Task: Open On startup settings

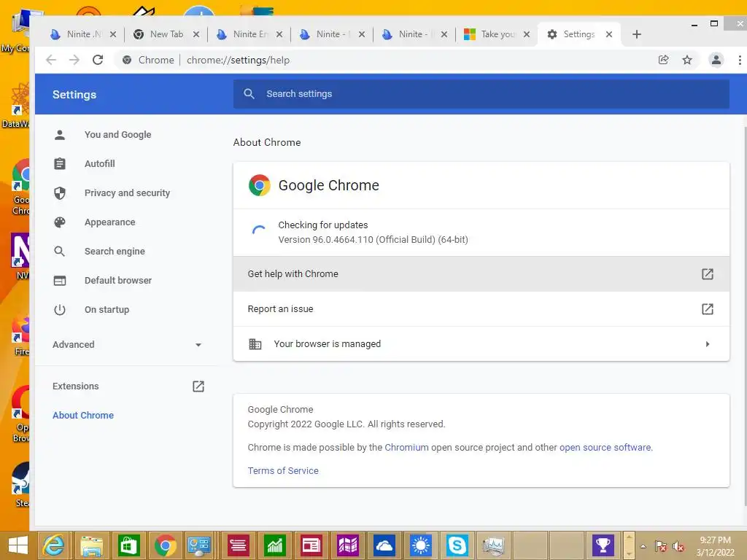Action: coord(107,309)
